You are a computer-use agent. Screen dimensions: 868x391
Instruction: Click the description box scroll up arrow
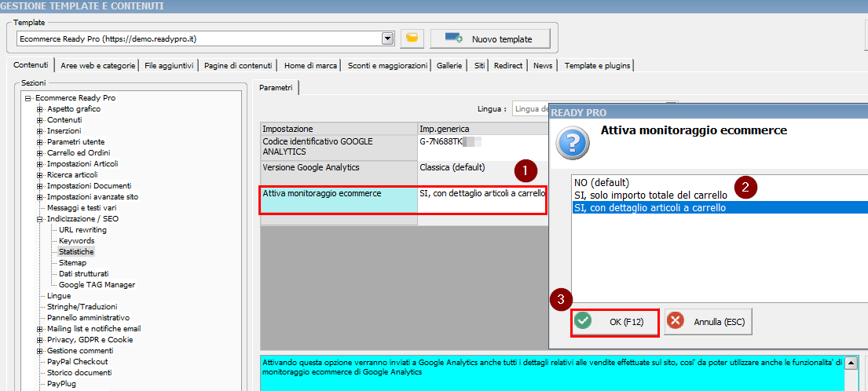click(851, 362)
